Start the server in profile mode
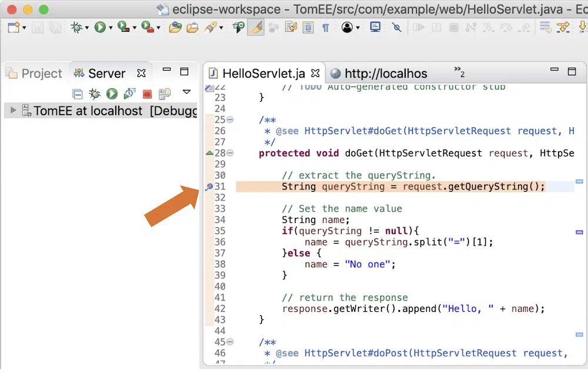This screenshot has height=373, width=588. point(130,94)
